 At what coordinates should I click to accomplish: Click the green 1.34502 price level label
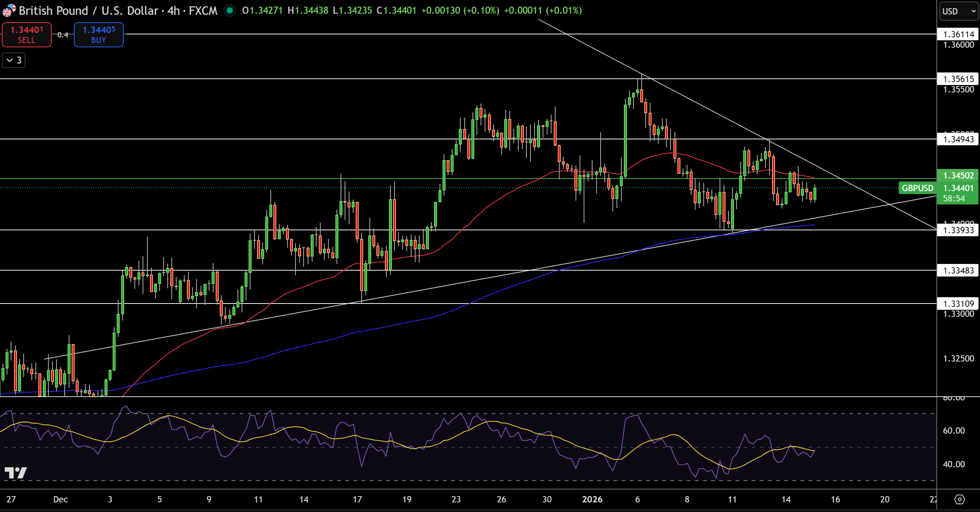958,176
